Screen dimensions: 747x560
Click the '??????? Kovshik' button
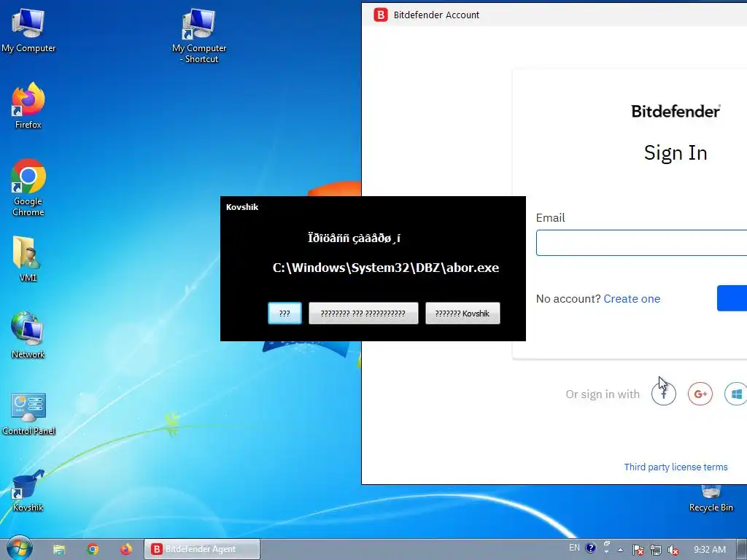click(462, 314)
